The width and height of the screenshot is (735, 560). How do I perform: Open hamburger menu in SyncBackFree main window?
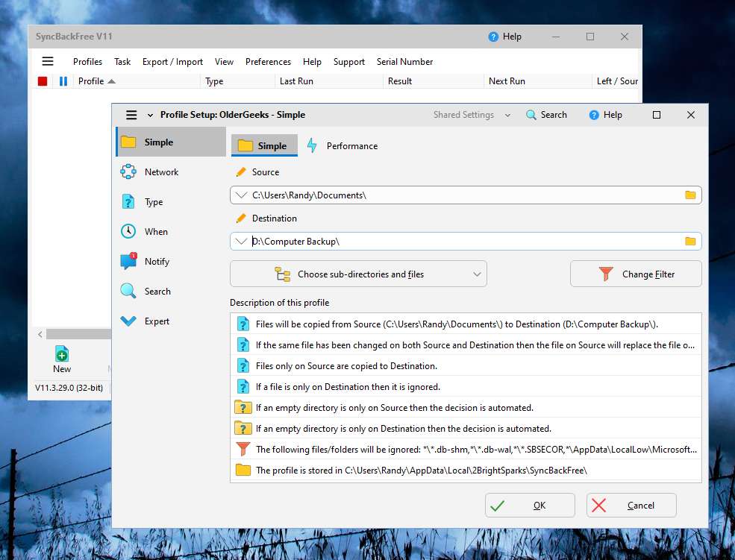[x=48, y=61]
